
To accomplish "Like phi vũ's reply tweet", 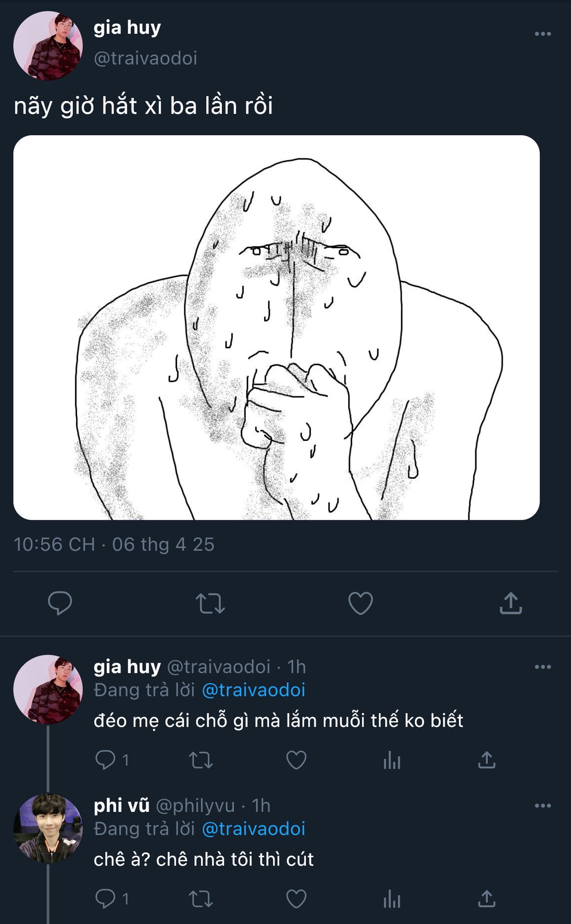I will 296,899.
